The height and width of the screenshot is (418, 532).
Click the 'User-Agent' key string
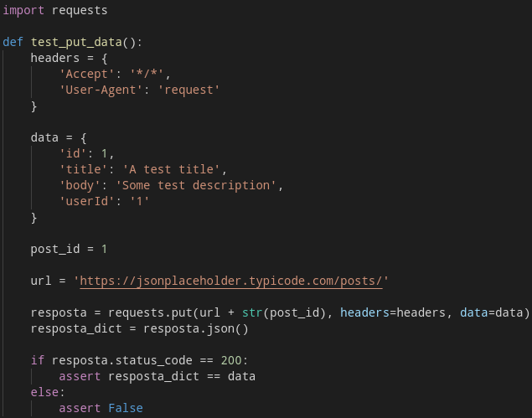tap(101, 90)
